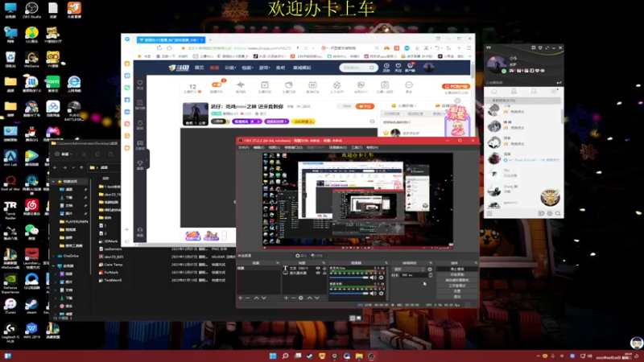Open WPS 2019 desktop shortcut

tap(31, 331)
